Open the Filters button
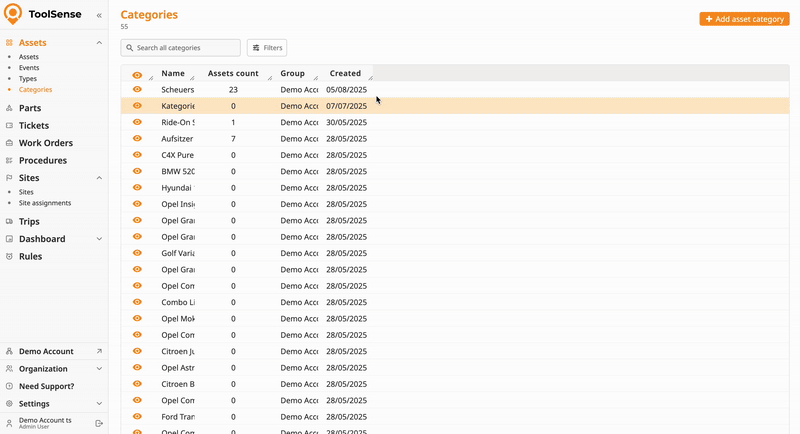 pyautogui.click(x=267, y=48)
